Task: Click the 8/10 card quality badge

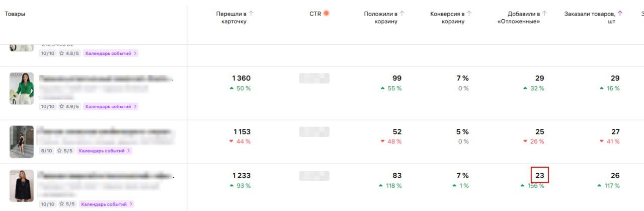Action: tap(46, 151)
